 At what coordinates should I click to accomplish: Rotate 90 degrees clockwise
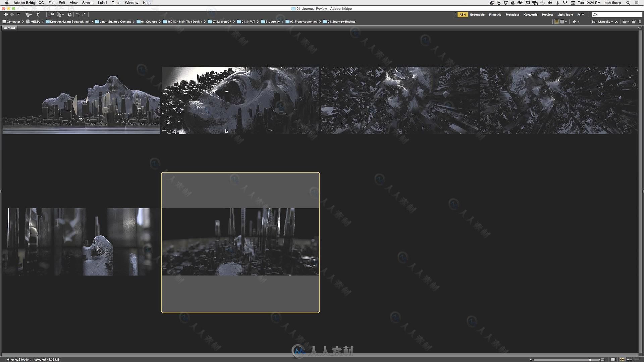(84, 15)
